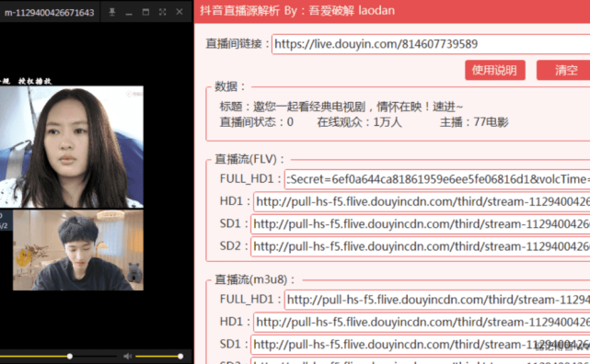The width and height of the screenshot is (590, 364).
Task: Click the title text 邀您一起看经典电视剧
Action: [x=309, y=107]
